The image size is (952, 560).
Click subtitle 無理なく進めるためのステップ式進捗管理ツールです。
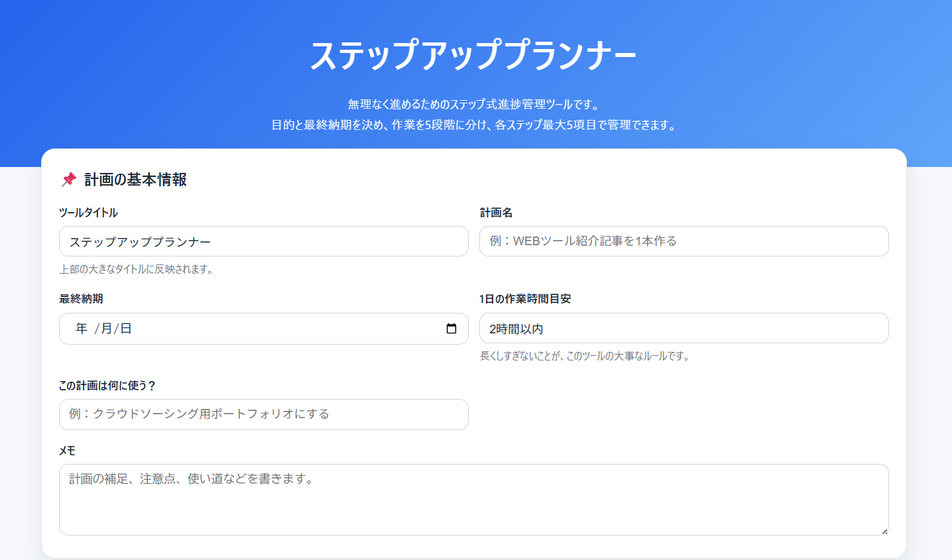(475, 104)
